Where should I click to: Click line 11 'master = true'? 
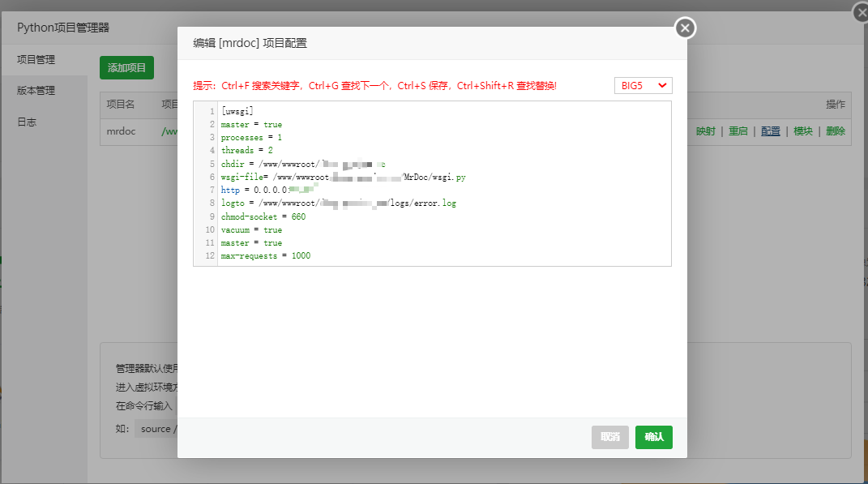[251, 243]
